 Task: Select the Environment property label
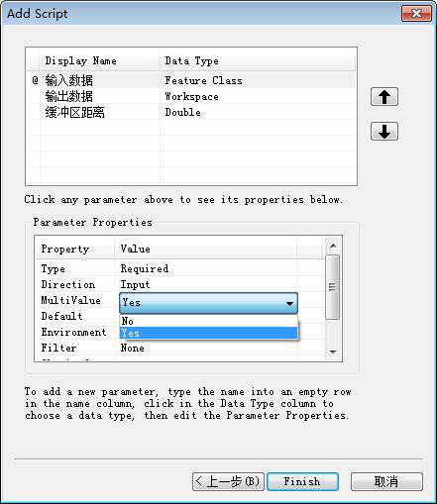tap(73, 332)
